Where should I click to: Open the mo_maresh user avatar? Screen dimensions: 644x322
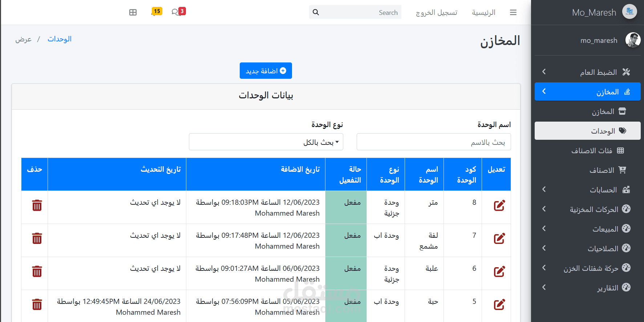click(633, 40)
